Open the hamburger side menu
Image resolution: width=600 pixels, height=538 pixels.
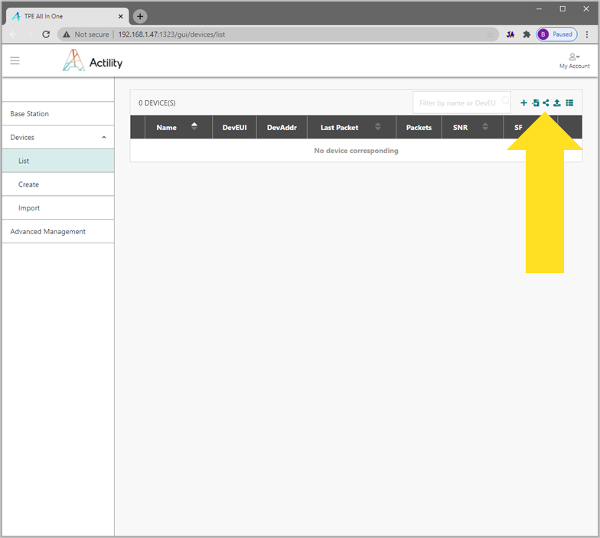click(x=15, y=61)
